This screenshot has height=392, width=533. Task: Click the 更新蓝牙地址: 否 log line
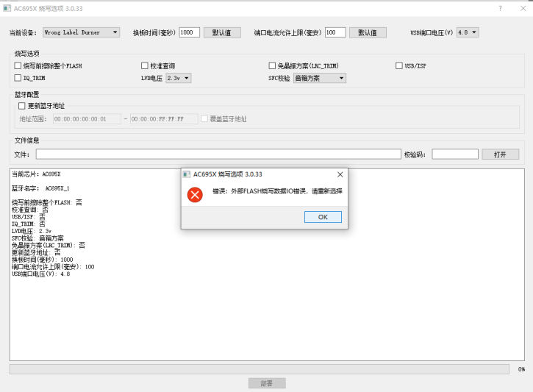tap(36, 252)
